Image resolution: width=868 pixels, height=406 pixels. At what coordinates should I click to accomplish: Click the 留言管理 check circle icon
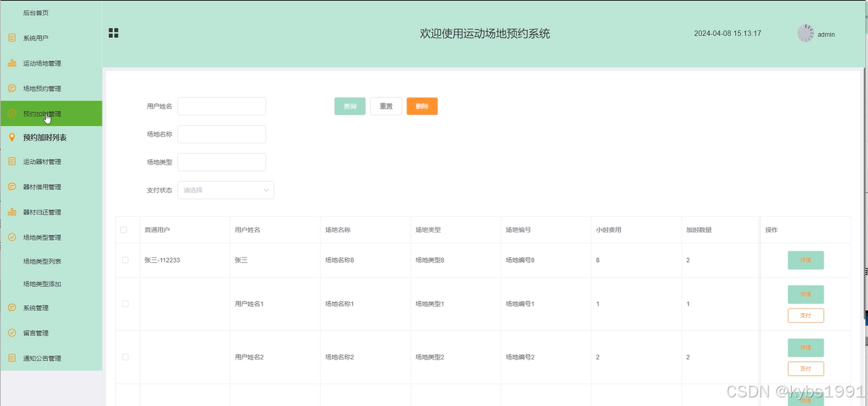point(12,332)
